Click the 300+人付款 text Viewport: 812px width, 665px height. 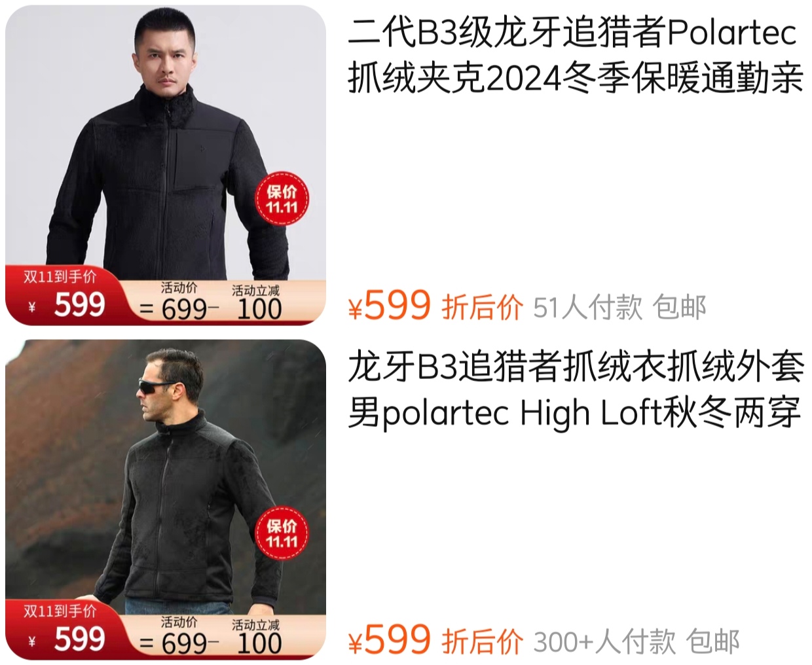604,642
